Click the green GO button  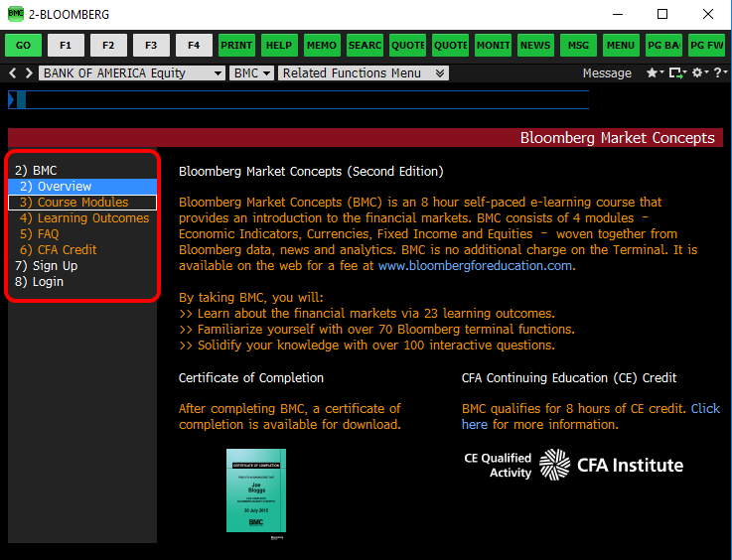pos(23,46)
